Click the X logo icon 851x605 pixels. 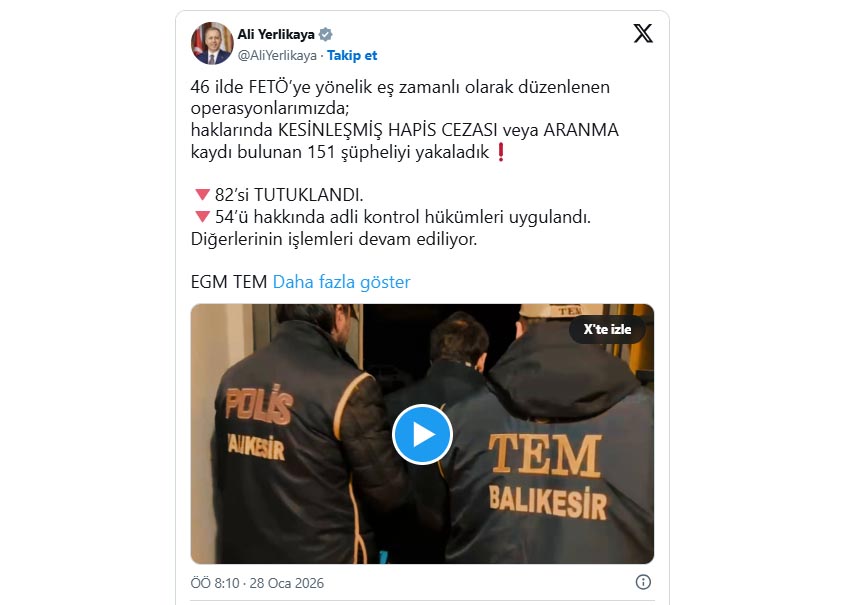[643, 34]
